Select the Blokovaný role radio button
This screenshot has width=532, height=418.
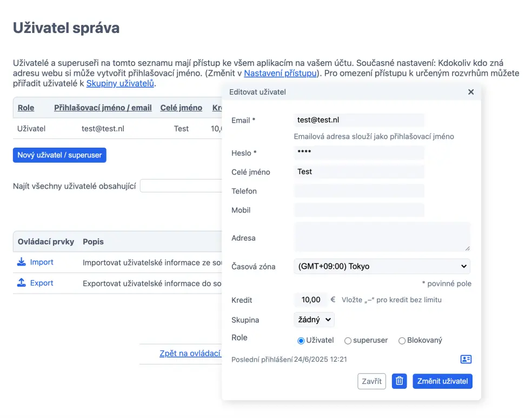point(402,341)
